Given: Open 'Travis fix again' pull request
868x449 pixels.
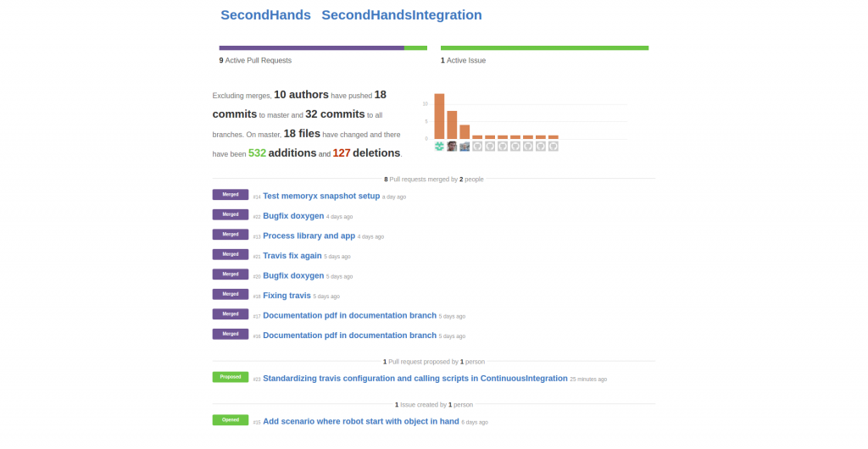Looking at the screenshot, I should point(292,256).
